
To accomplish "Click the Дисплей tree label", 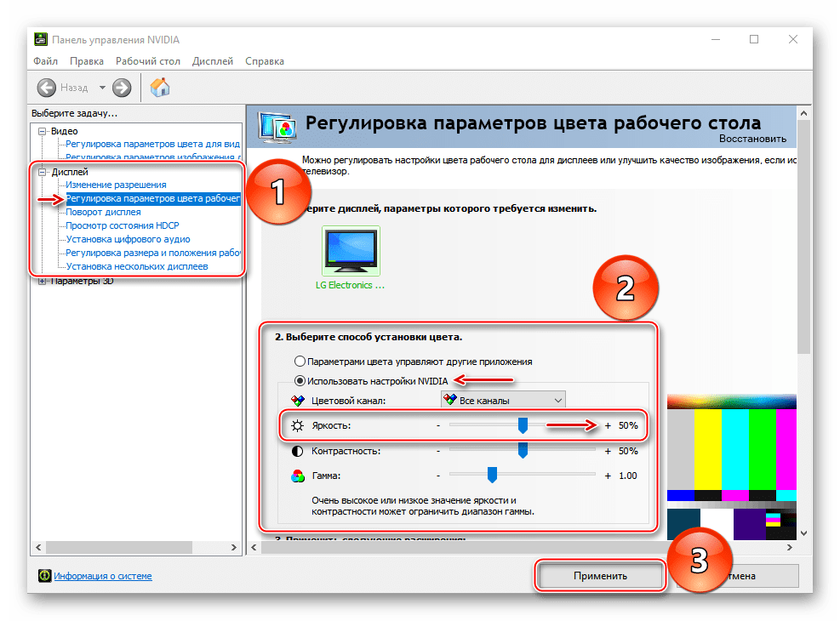I will pyautogui.click(x=70, y=172).
